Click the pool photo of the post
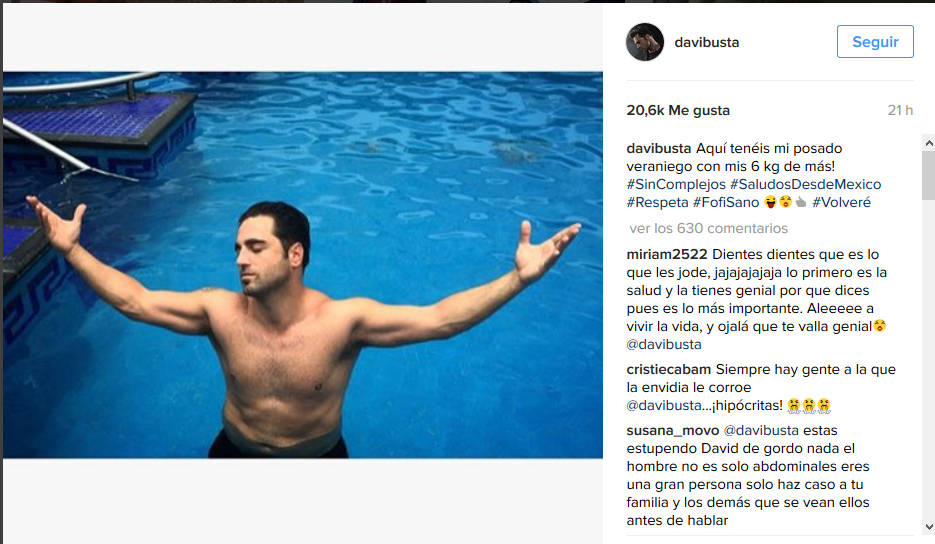The image size is (935, 544). click(x=303, y=265)
